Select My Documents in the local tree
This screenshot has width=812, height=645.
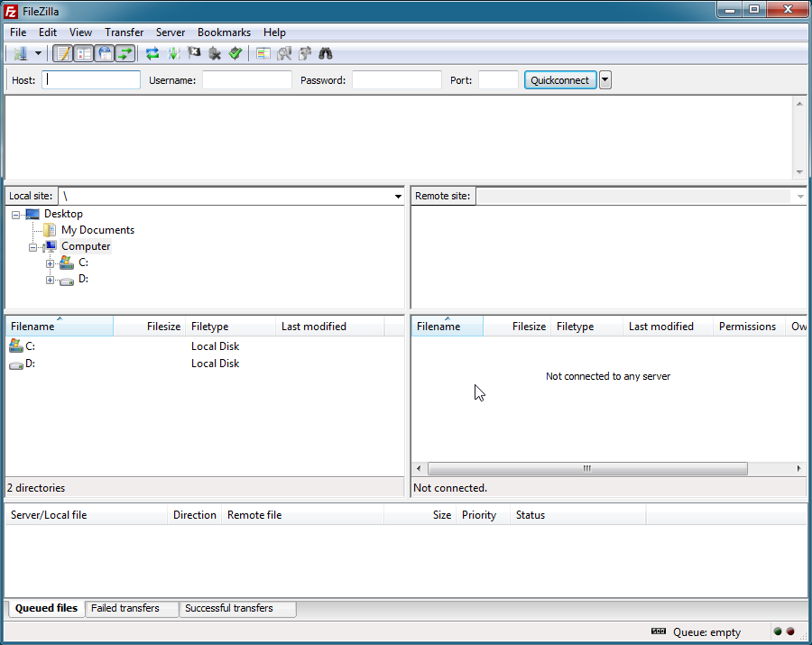[97, 230]
